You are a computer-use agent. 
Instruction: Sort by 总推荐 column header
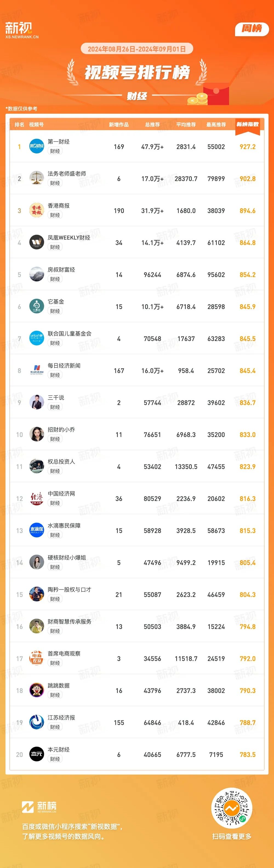click(x=152, y=125)
